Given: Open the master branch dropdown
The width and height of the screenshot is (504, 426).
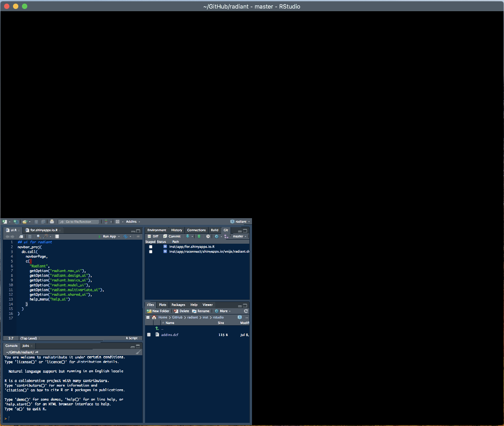Looking at the screenshot, I should click(239, 236).
